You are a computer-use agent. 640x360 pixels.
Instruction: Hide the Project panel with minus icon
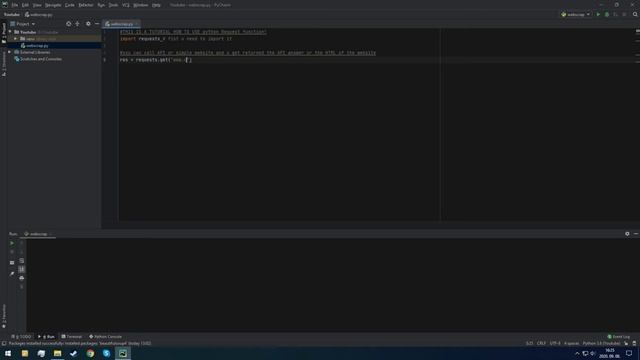(x=97, y=24)
